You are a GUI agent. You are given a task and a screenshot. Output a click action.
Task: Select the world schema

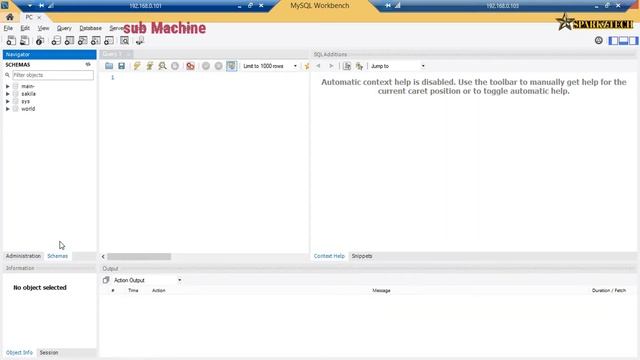click(28, 109)
